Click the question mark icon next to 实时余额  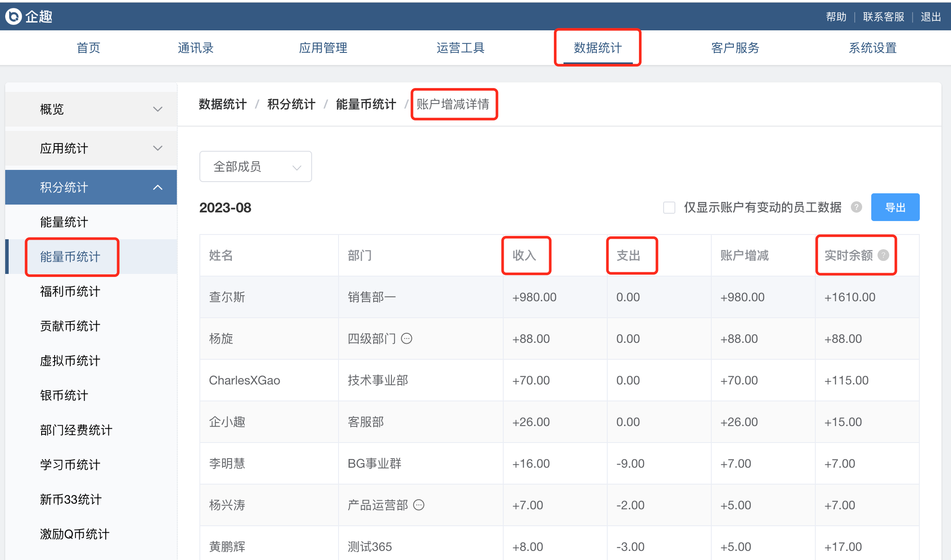pyautogui.click(x=883, y=255)
